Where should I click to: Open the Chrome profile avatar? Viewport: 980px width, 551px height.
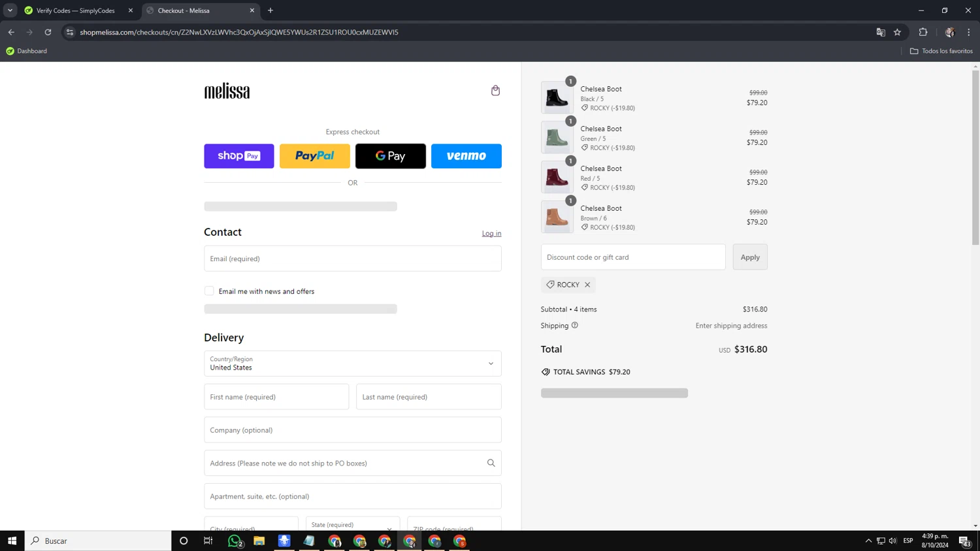tap(950, 32)
